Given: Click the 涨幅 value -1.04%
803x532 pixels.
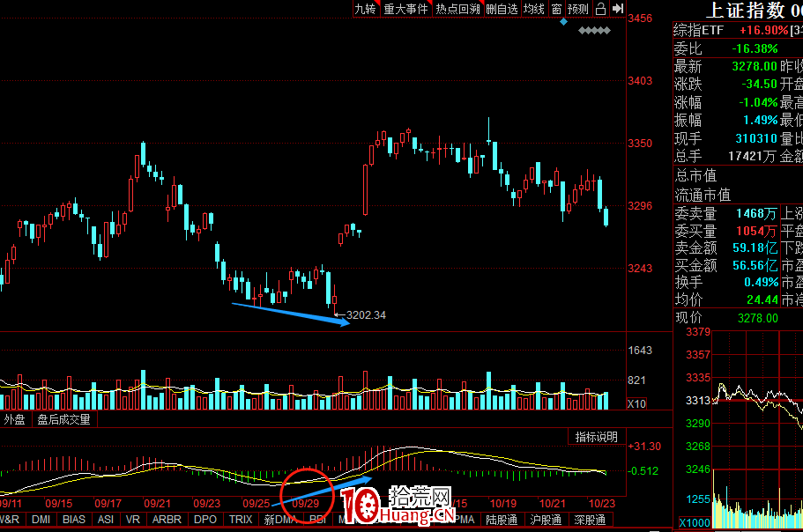Looking at the screenshot, I should pyautogui.click(x=758, y=102).
